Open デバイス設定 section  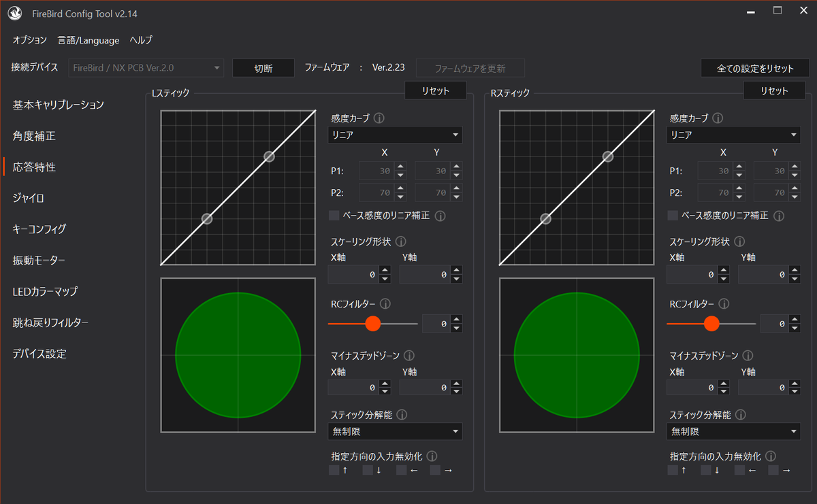[39, 354]
